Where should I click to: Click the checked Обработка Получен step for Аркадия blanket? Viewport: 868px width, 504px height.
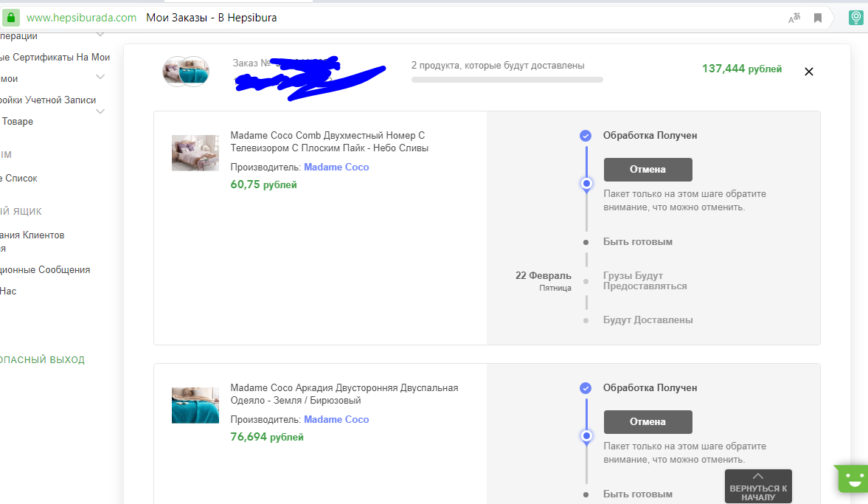[585, 388]
